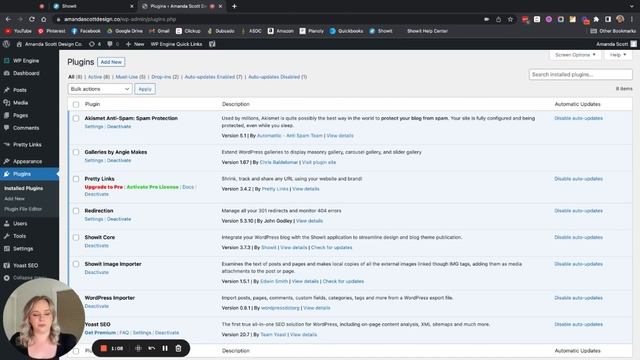Expand the Screen Options panel
This screenshot has width=640, height=360.
[x=575, y=55]
